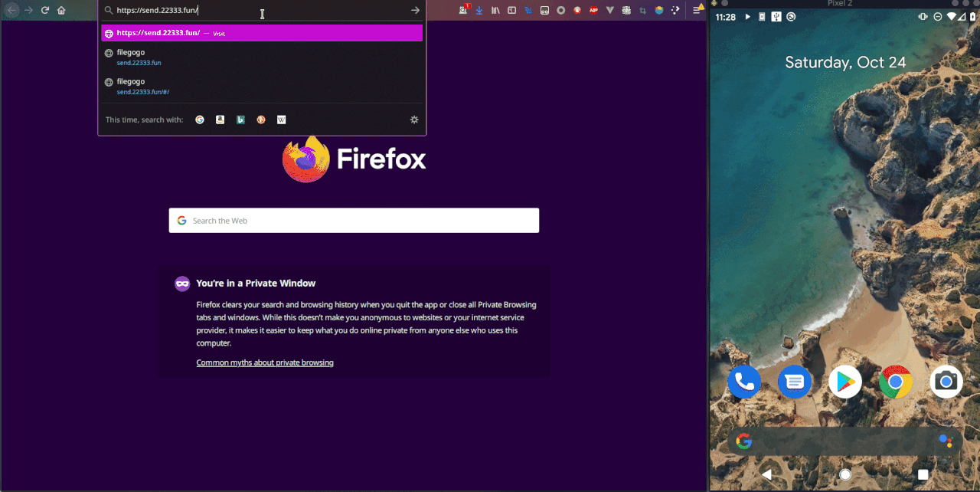Open the Camera app on the Android device
The image size is (980, 492).
click(946, 381)
